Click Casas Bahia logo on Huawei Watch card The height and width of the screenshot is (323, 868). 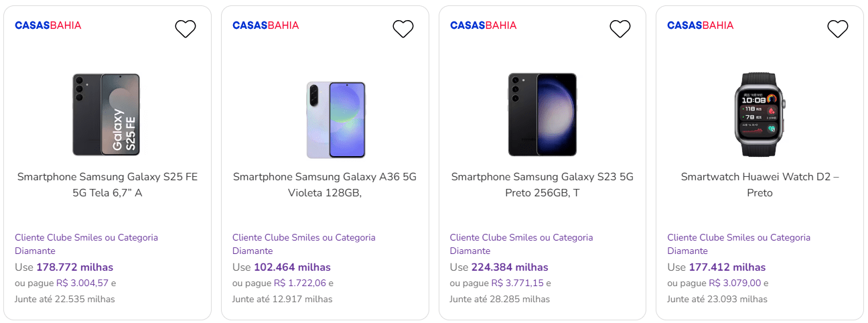click(701, 25)
